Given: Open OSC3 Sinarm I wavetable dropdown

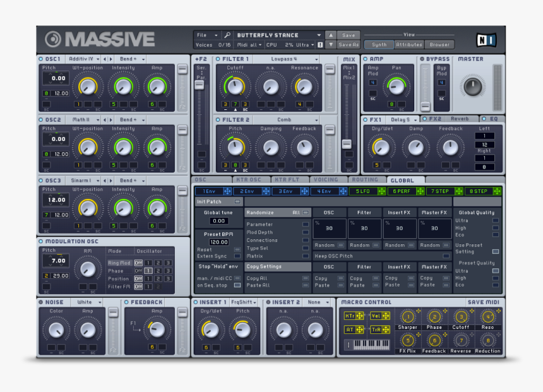Looking at the screenshot, I should 83,181.
